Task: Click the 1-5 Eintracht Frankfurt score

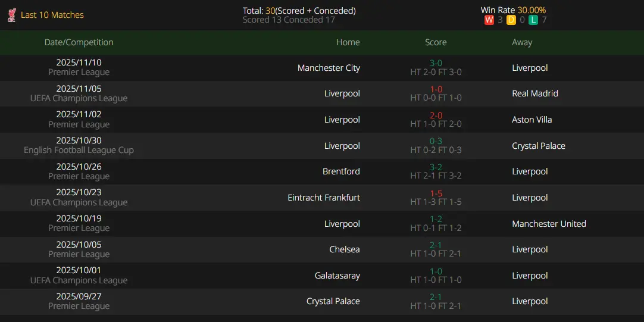Action: (436, 193)
